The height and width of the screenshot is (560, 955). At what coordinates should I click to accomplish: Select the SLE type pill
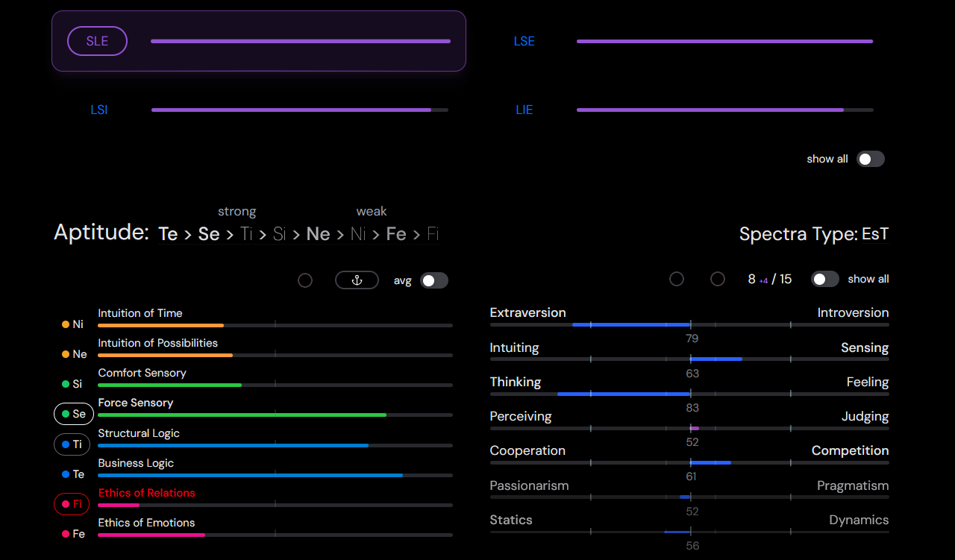coord(97,41)
